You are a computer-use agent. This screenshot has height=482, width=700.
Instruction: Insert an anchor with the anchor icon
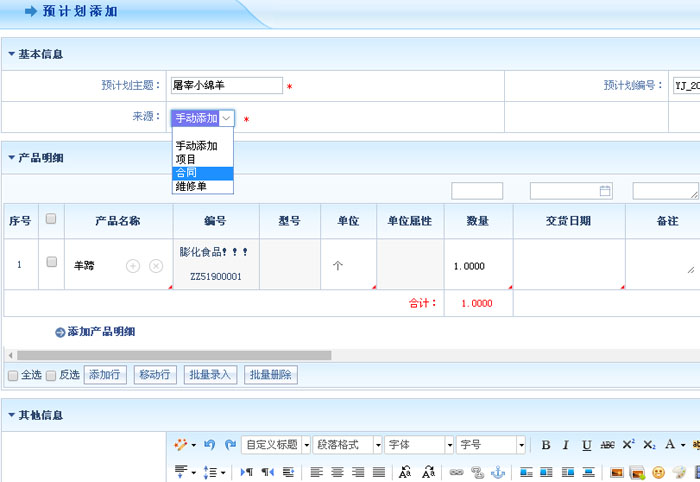click(498, 471)
